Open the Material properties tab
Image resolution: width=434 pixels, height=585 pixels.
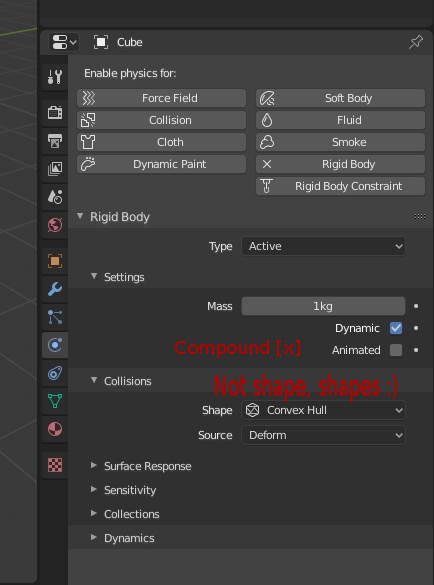[x=55, y=429]
